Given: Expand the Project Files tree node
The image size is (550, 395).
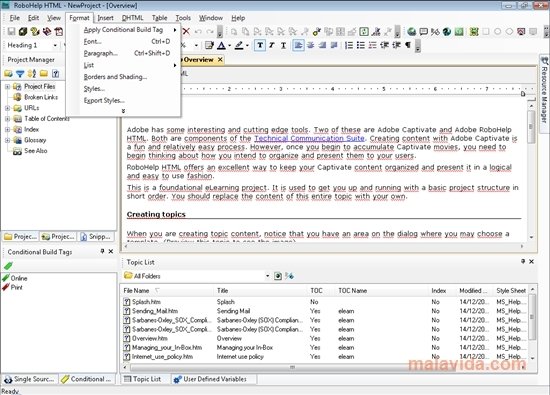Looking at the screenshot, I should 7,86.
